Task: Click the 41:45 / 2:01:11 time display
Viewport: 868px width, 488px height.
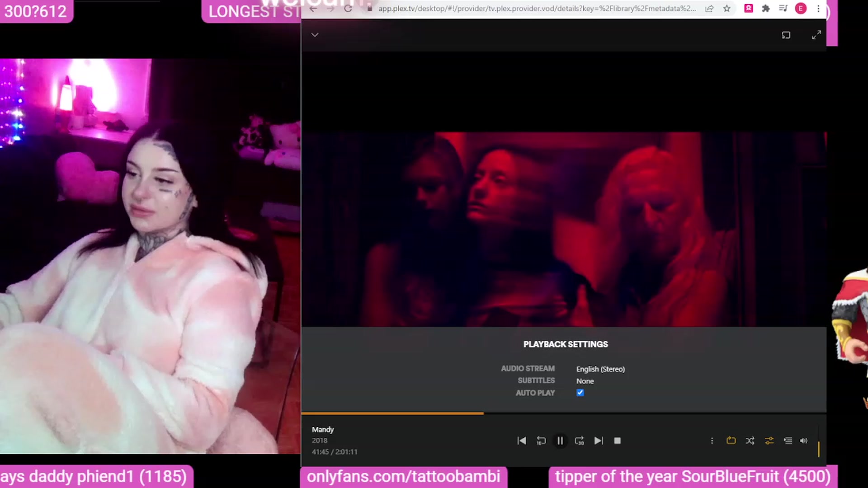Action: tap(335, 452)
